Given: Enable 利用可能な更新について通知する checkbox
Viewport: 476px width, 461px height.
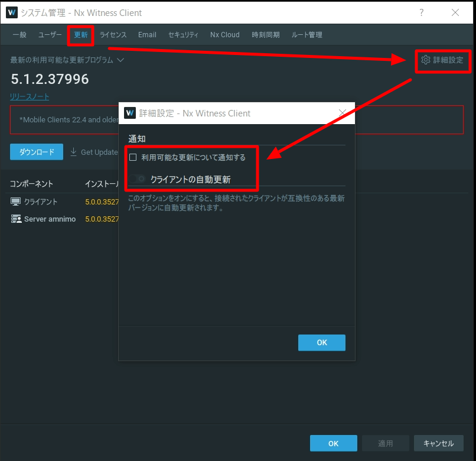Looking at the screenshot, I should point(133,157).
